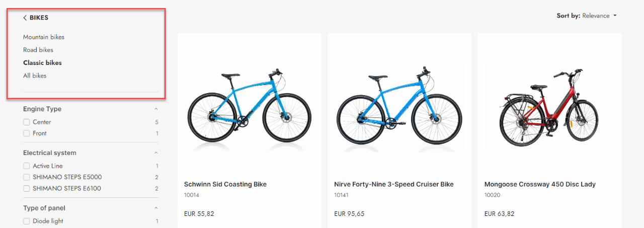This screenshot has width=644, height=228.
Task: Open the Nirve Forty-Nine cruiser bike photo
Action: [399, 108]
